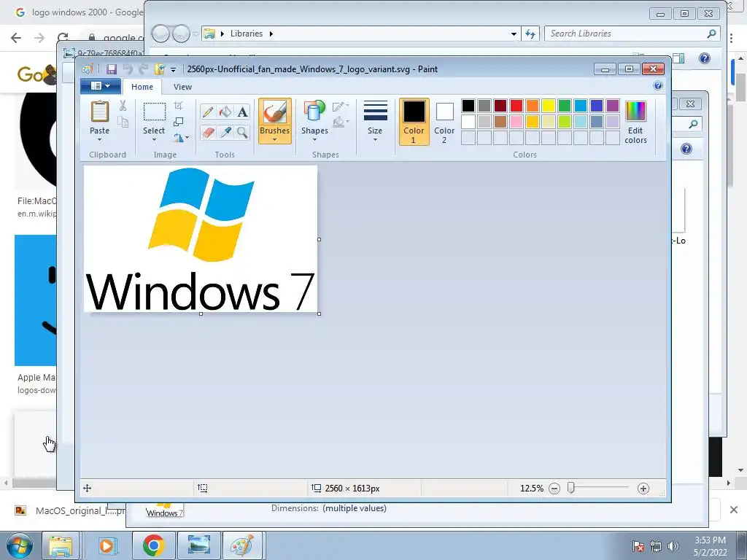Switch to Chrome in taskbar

click(x=153, y=545)
